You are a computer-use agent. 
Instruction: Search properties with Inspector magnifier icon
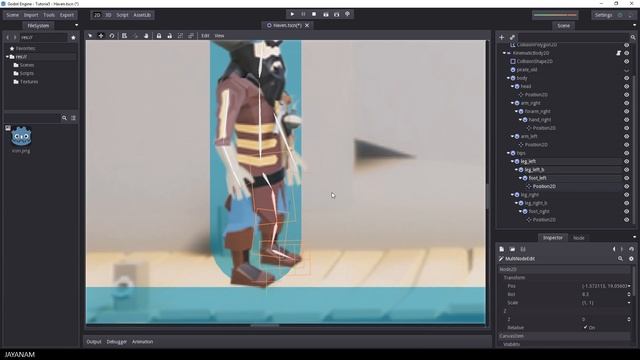(x=620, y=259)
